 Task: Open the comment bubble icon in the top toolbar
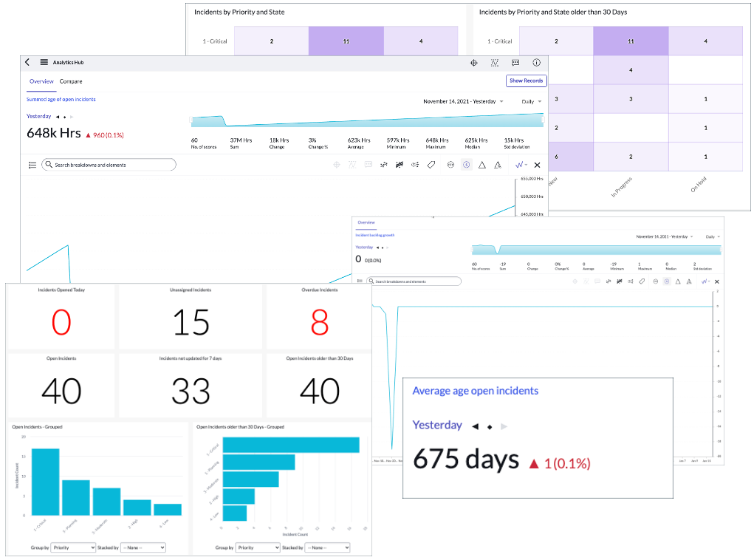515,63
